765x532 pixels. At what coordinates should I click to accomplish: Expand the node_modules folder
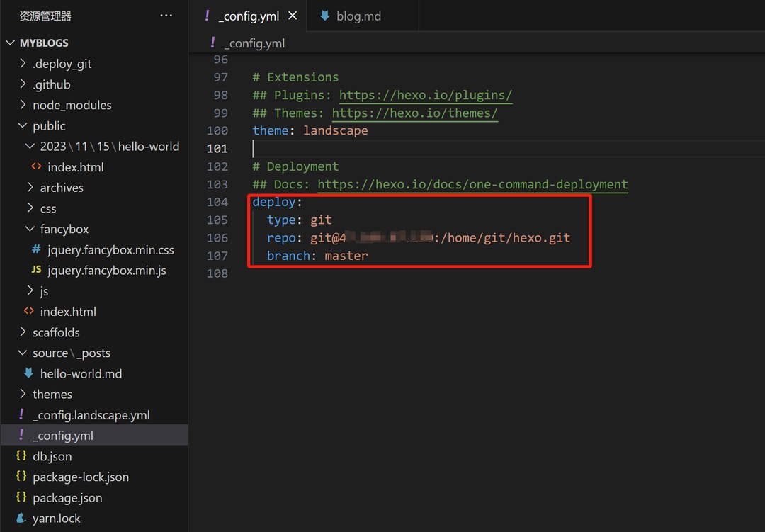point(23,105)
